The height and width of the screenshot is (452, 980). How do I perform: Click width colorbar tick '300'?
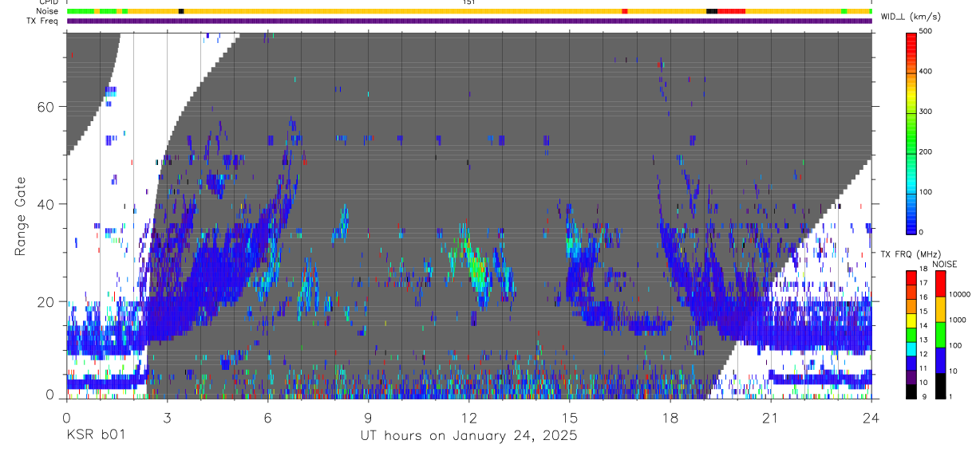[x=927, y=112]
